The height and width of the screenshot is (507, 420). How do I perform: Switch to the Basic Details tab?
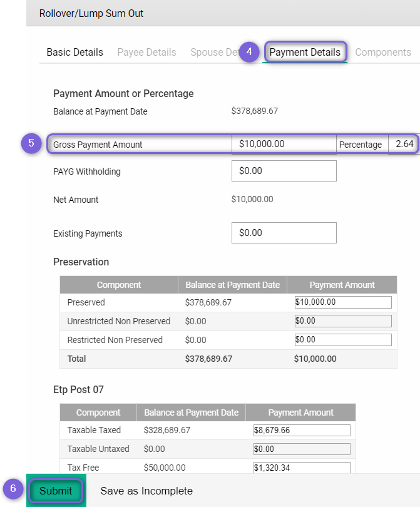(74, 53)
